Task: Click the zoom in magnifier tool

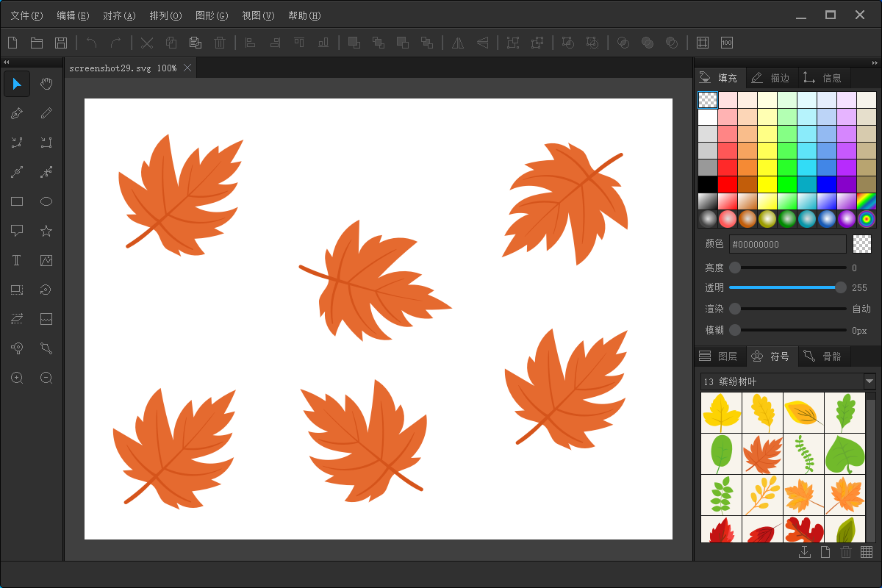Action: (17, 378)
